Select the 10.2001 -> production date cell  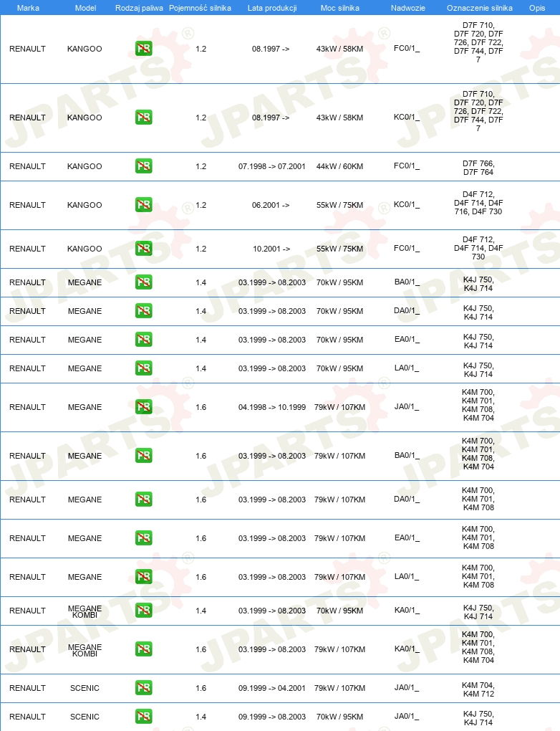click(271, 249)
